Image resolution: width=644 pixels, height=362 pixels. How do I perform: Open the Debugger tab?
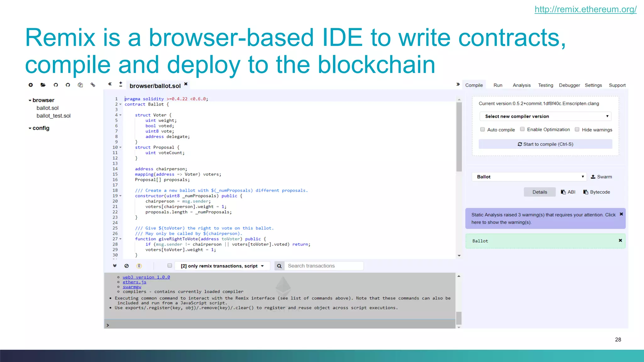click(569, 85)
